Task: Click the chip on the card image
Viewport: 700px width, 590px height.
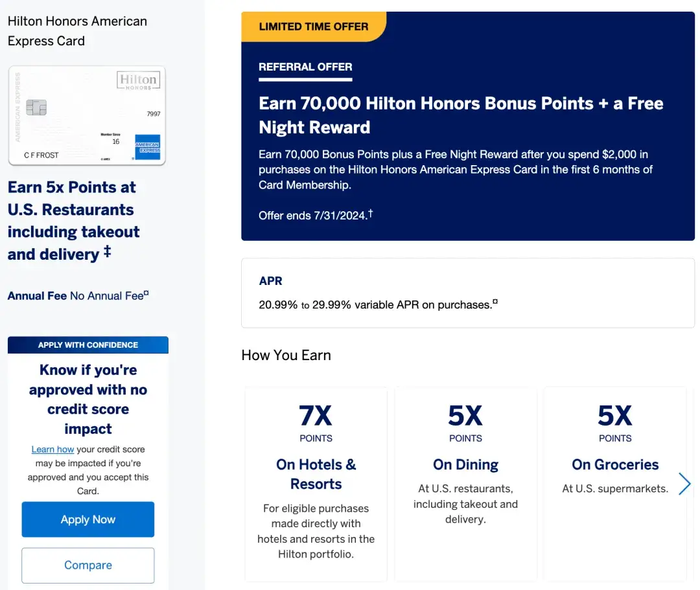Action: (36, 107)
